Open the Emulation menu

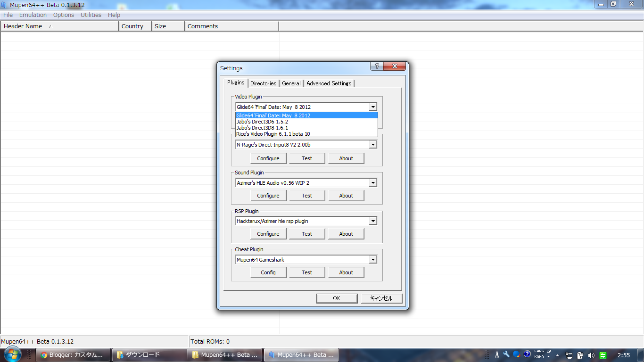(33, 15)
